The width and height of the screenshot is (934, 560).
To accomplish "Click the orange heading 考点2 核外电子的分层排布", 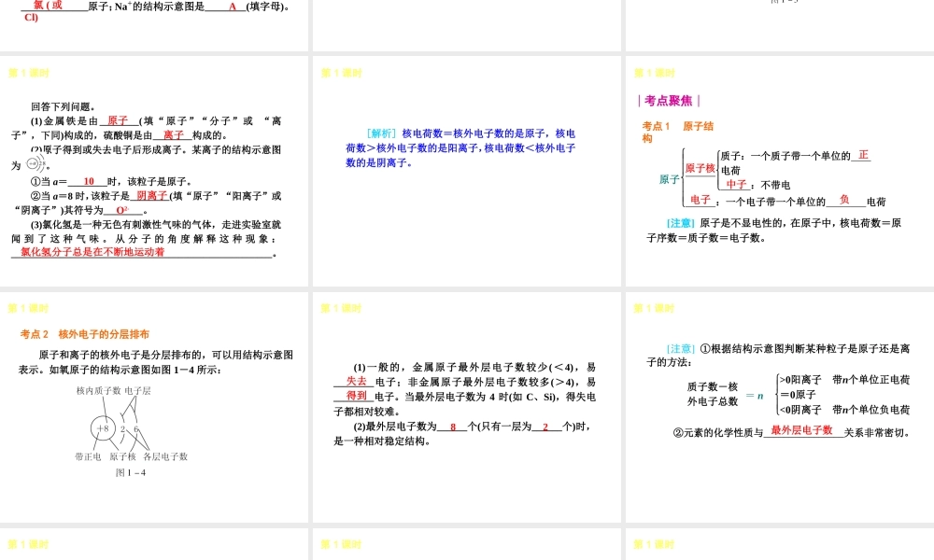I will [x=85, y=334].
